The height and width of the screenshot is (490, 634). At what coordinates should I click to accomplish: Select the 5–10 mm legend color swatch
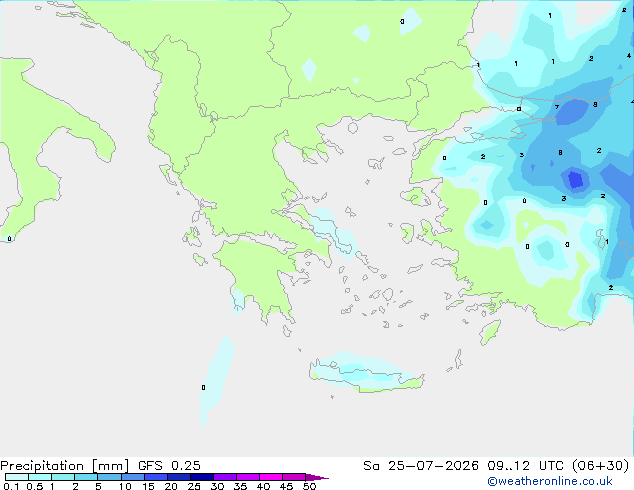(x=109, y=477)
